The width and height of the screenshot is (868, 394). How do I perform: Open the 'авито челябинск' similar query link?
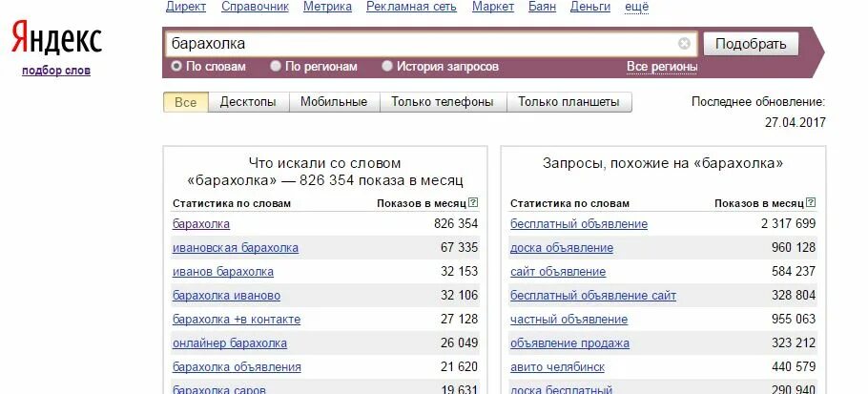pyautogui.click(x=557, y=367)
